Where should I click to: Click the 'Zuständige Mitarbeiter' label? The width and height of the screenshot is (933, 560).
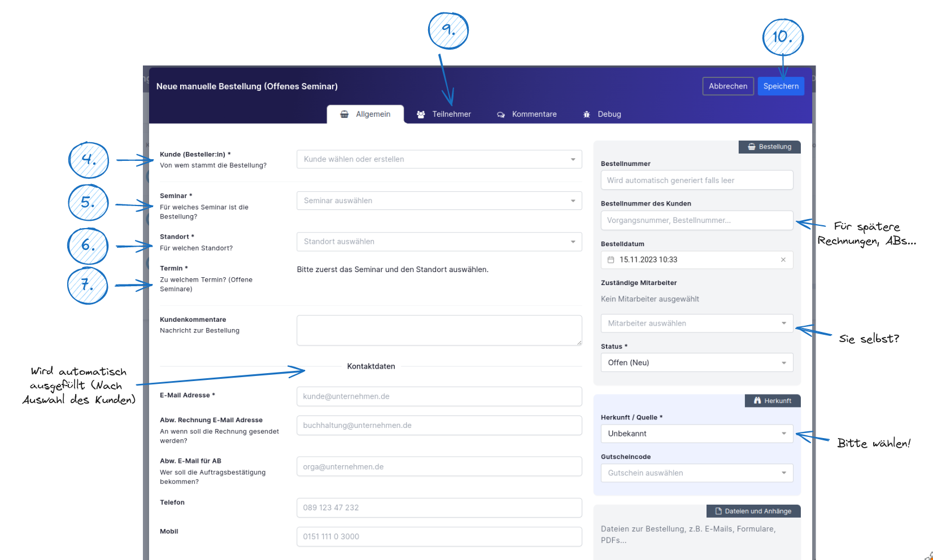pos(639,283)
